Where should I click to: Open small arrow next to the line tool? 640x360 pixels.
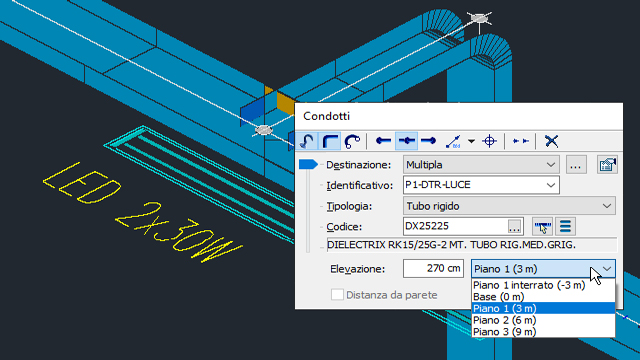click(x=471, y=142)
